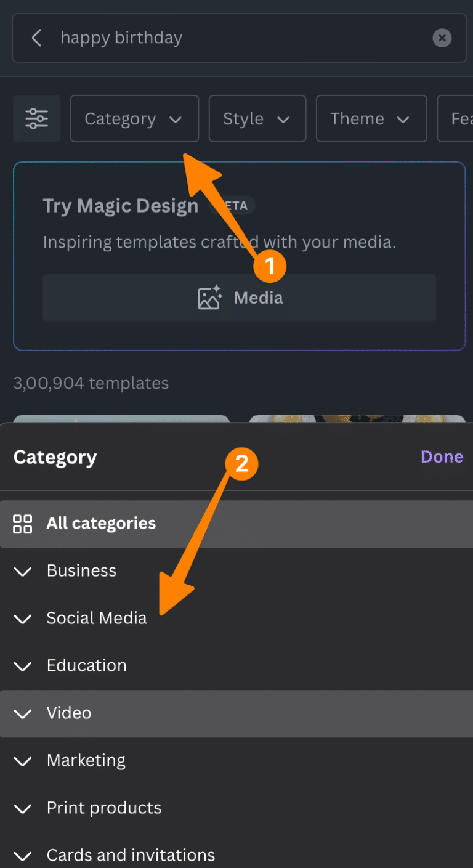This screenshot has width=473, height=868.
Task: Click the chevron next to Business
Action: 22,572
